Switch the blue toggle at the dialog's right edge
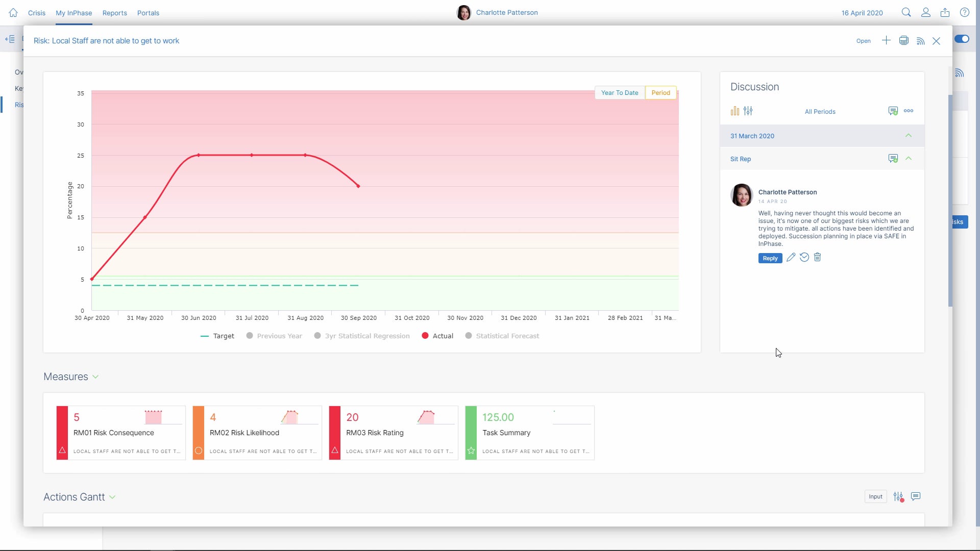980x551 pixels. point(962,38)
